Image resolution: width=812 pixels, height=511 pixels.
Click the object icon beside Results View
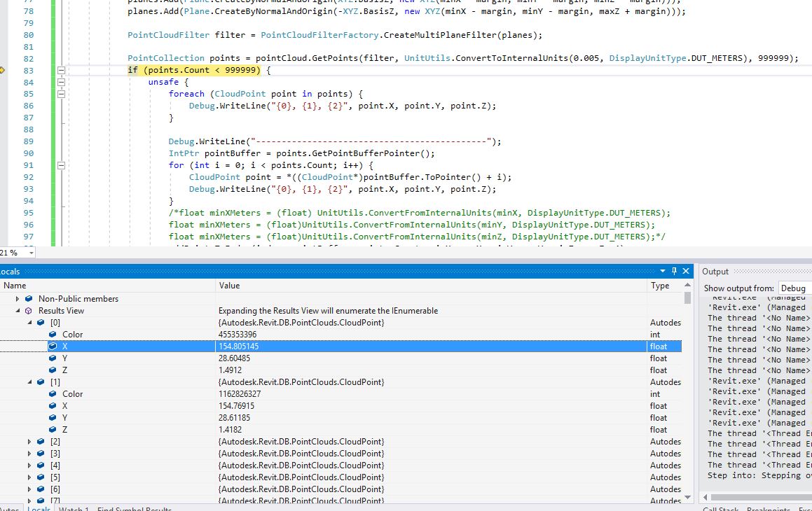(27, 310)
